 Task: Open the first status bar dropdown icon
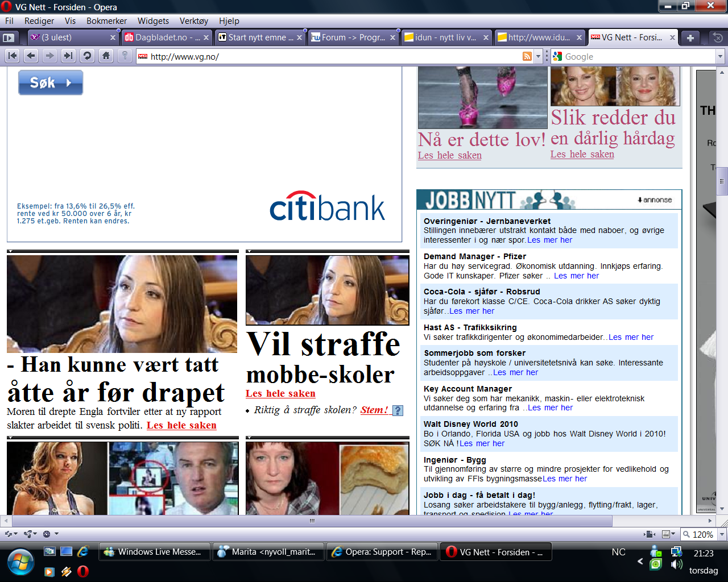(11, 534)
